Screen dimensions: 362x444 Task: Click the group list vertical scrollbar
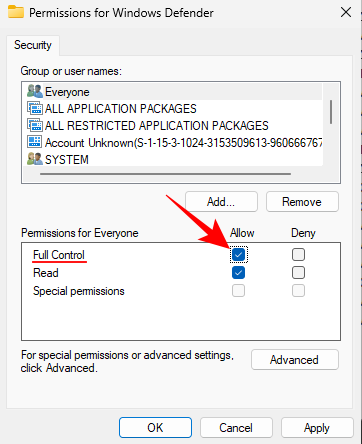point(331,112)
